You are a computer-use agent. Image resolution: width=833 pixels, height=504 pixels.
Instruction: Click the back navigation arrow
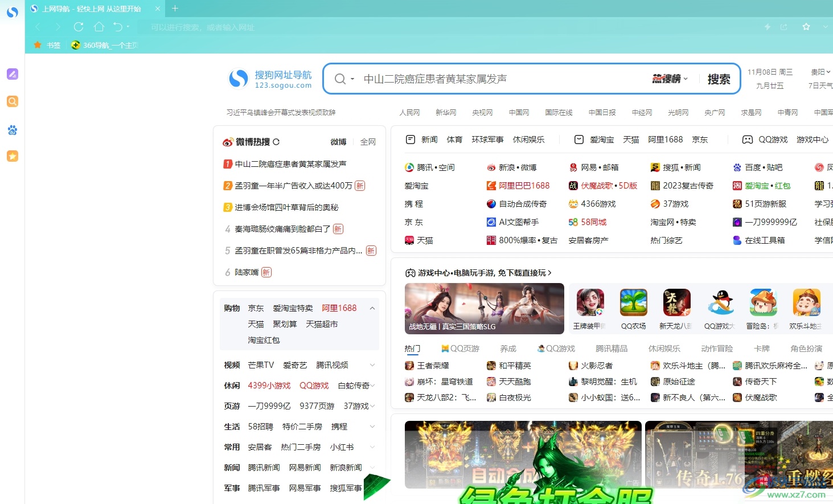38,27
